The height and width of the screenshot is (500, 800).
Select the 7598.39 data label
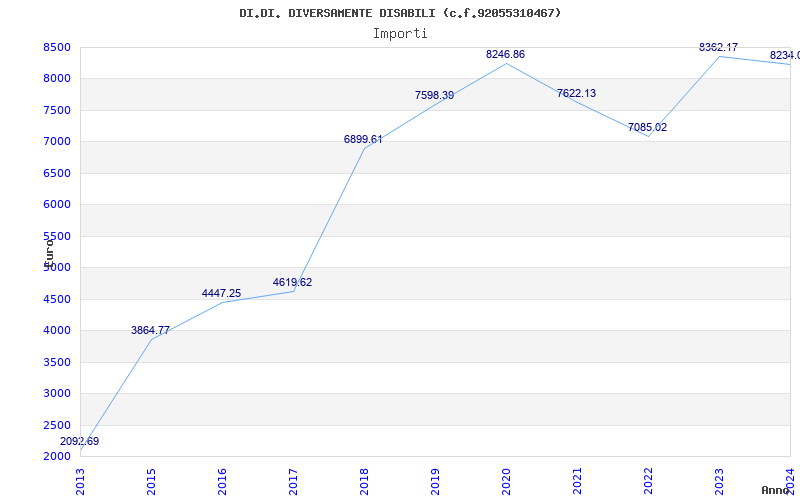(x=434, y=95)
